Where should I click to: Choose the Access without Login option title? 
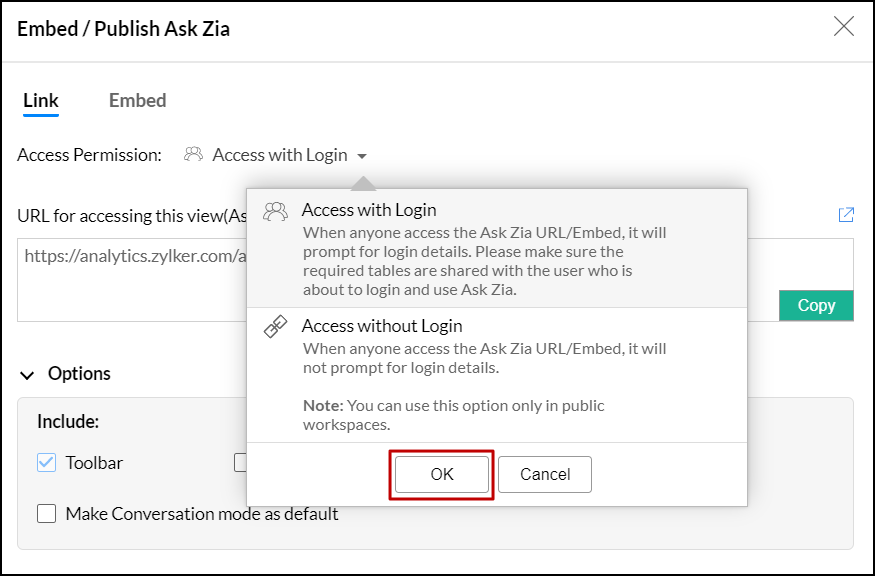pyautogui.click(x=382, y=326)
